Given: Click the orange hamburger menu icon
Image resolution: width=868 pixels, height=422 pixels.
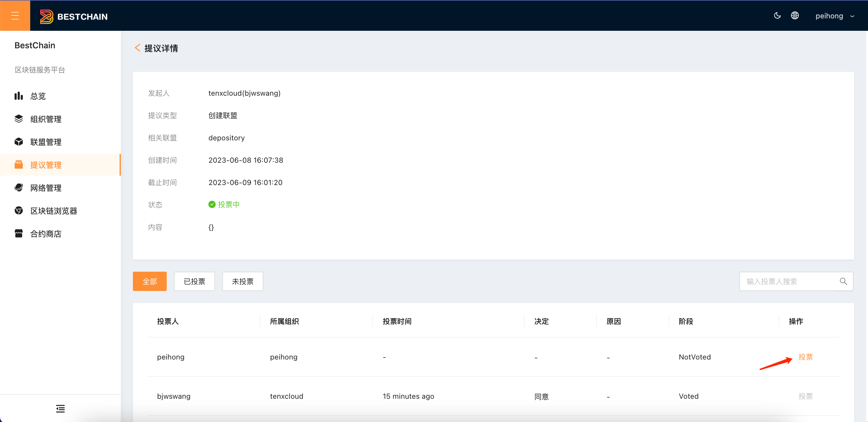Looking at the screenshot, I should coord(15,15).
